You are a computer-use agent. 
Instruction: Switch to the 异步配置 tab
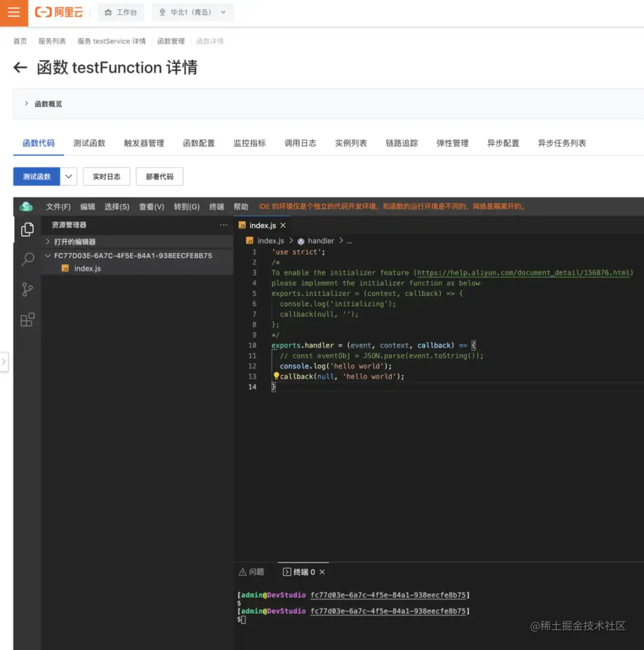(x=503, y=144)
